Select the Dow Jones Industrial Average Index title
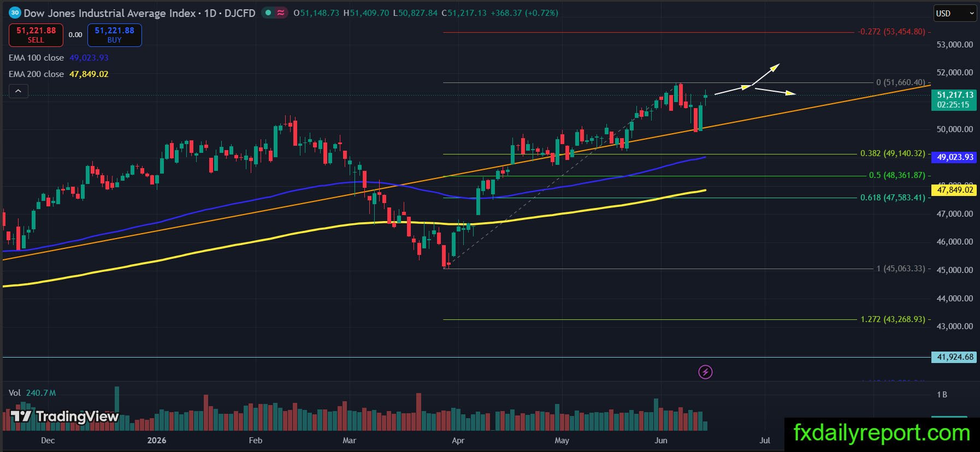 [109, 13]
